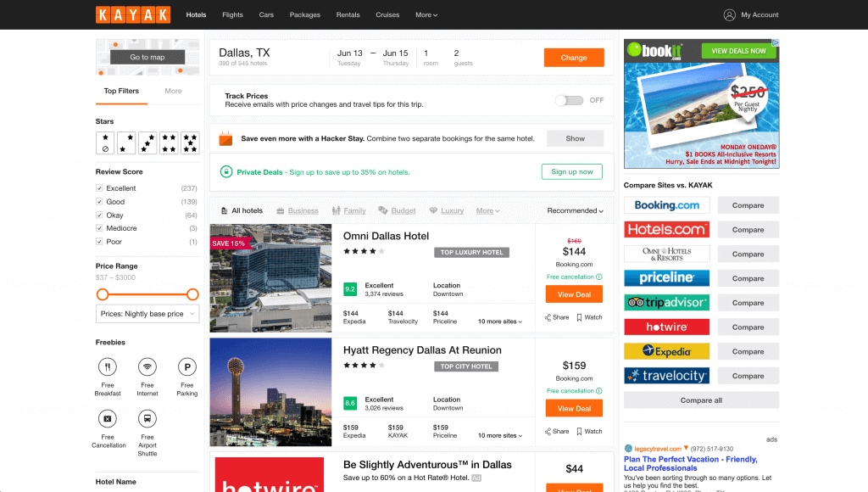Click the travelocity logo in Compare Sites
This screenshot has width=868, height=492.
tap(666, 376)
